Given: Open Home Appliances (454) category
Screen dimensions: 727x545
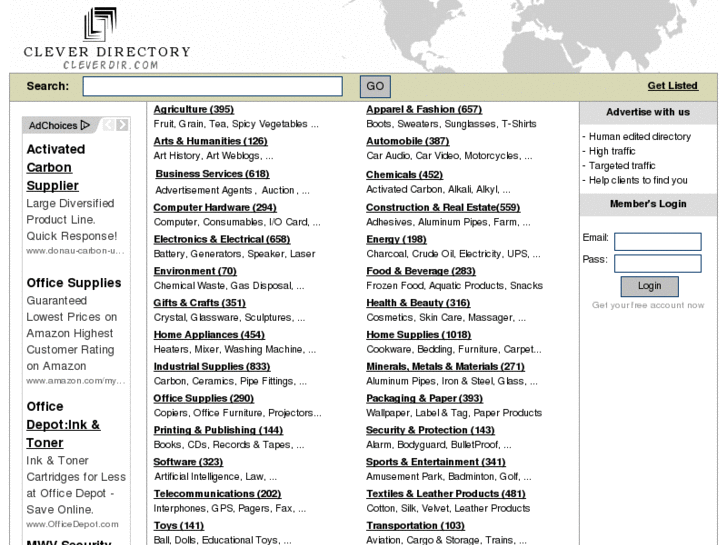Looking at the screenshot, I should [209, 335].
